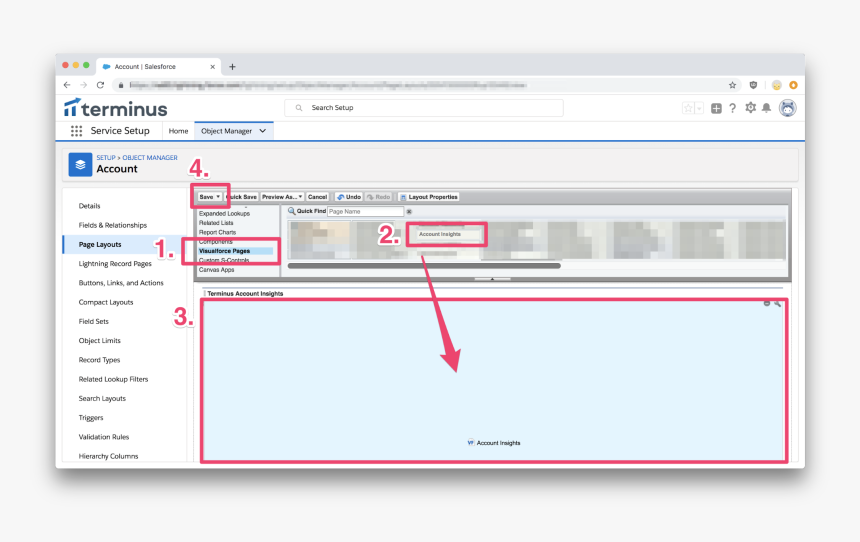Select Page Layouts in the sidebar
This screenshot has width=860, height=542.
100,245
